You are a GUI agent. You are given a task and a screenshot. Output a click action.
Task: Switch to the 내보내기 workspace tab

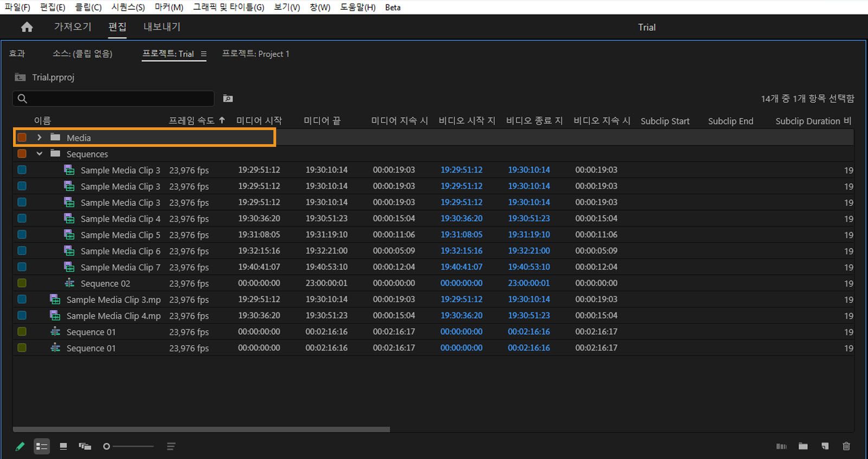pos(162,27)
